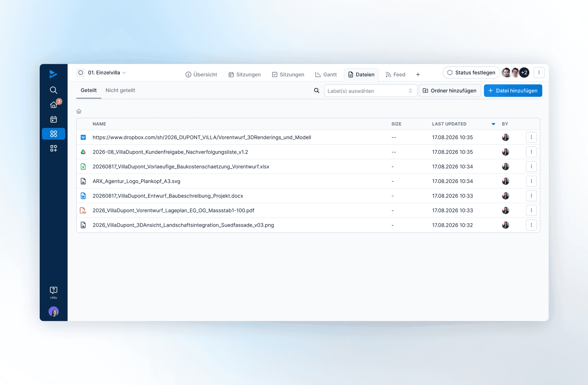
Task: Open the calendar icon in sidebar
Action: click(53, 119)
